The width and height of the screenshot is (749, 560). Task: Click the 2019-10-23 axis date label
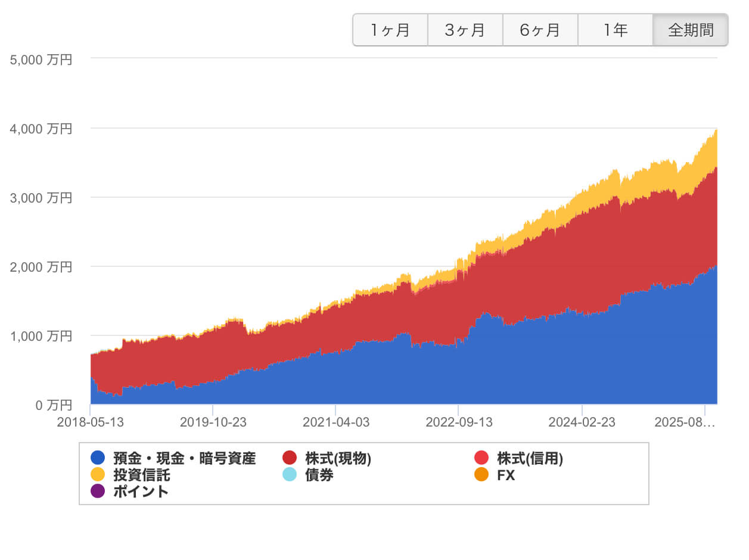point(213,422)
